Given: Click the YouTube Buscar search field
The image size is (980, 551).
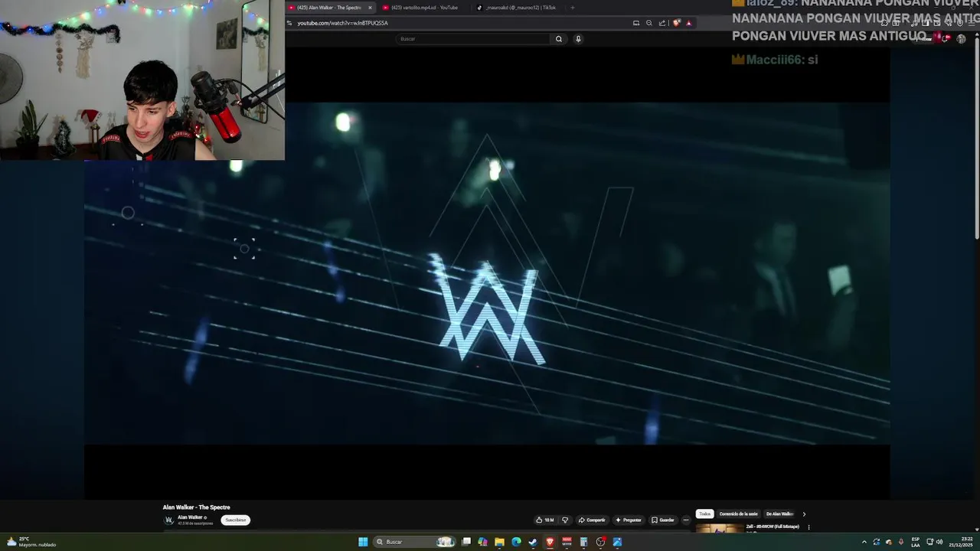Looking at the screenshot, I should pyautogui.click(x=473, y=38).
